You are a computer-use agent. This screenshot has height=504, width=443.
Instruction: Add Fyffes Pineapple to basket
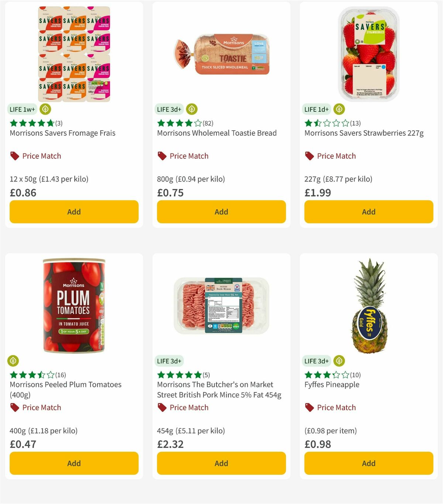(x=368, y=463)
